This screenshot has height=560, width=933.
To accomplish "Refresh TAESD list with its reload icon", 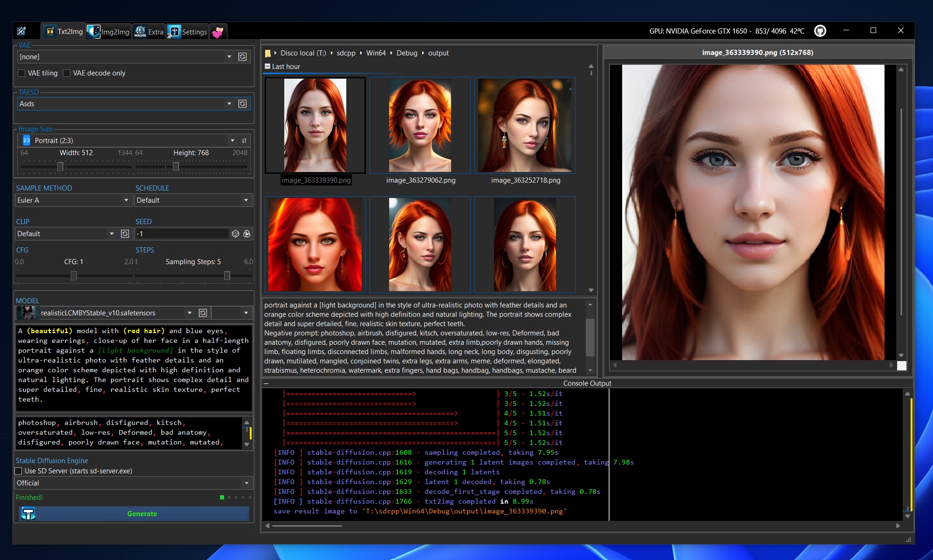I will point(242,103).
